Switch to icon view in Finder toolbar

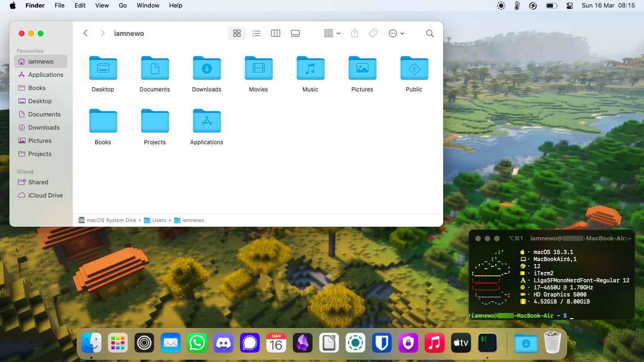click(x=237, y=33)
